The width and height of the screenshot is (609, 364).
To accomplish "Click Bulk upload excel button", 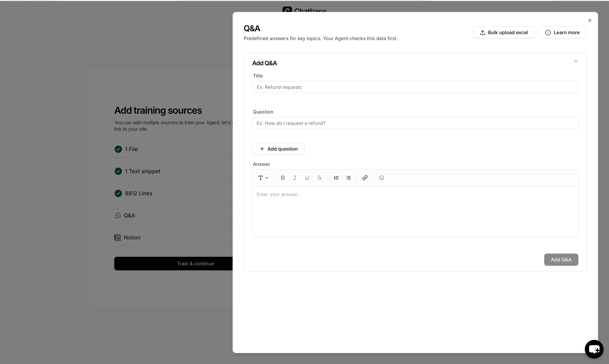I will pos(504,33).
